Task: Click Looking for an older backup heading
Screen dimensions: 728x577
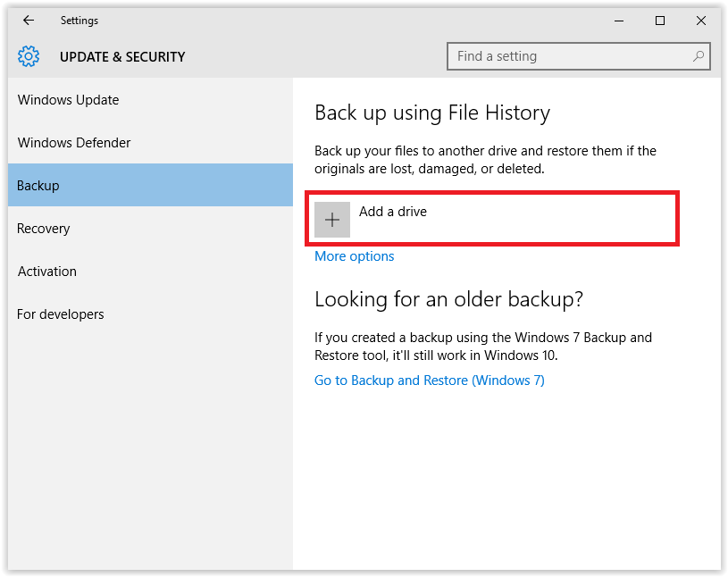Action: 448,299
